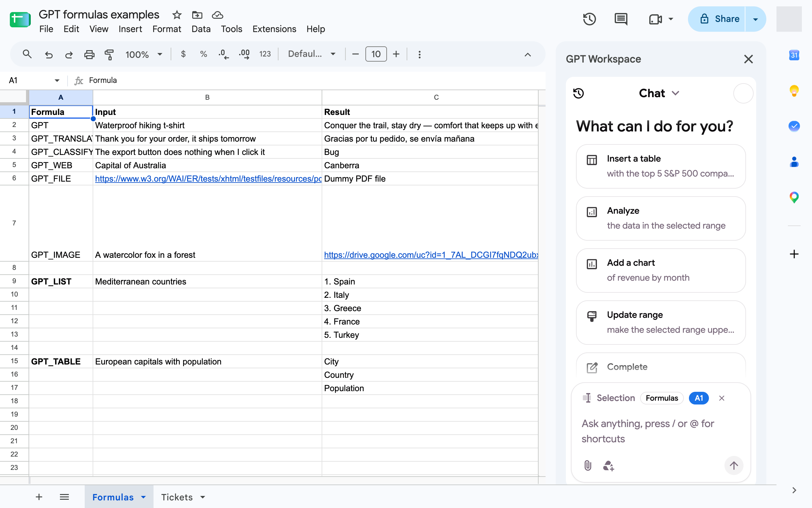
Task: Undo the last action
Action: pos(49,54)
